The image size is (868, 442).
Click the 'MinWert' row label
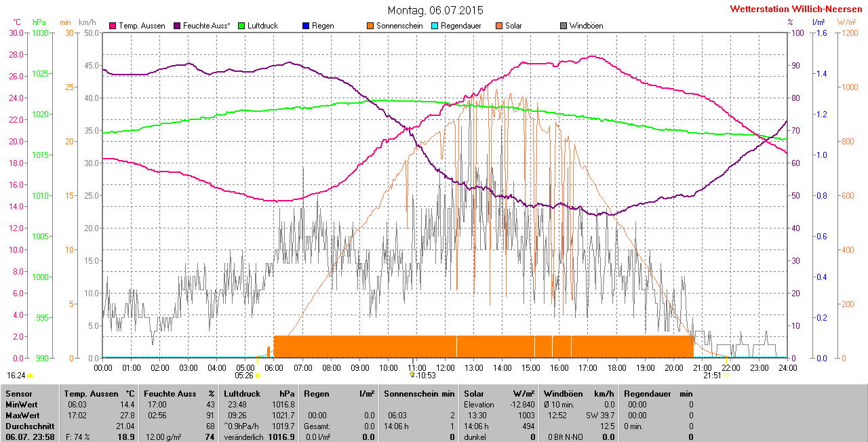[x=20, y=404]
